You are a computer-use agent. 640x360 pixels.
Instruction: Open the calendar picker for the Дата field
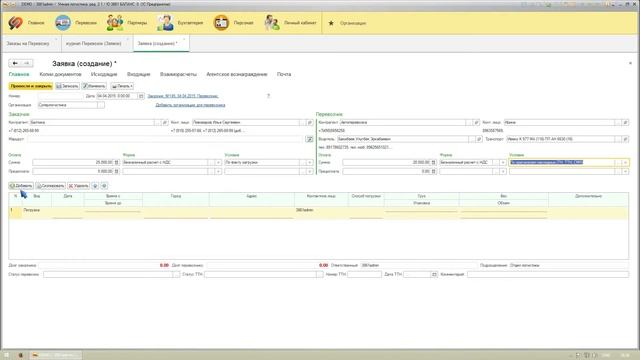(141, 96)
